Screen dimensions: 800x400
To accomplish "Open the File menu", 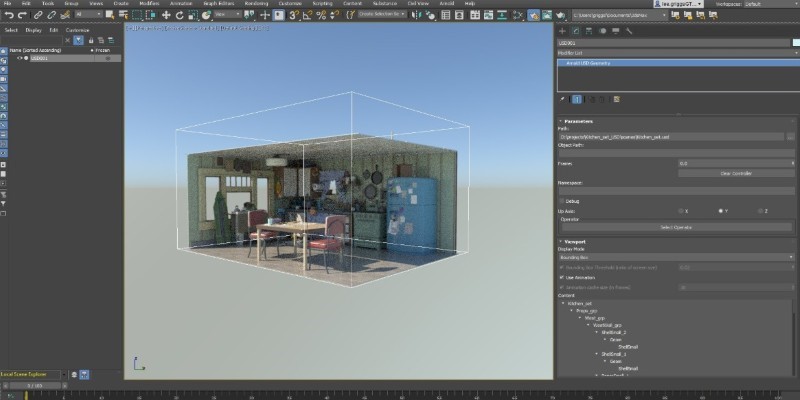I will click(x=7, y=4).
